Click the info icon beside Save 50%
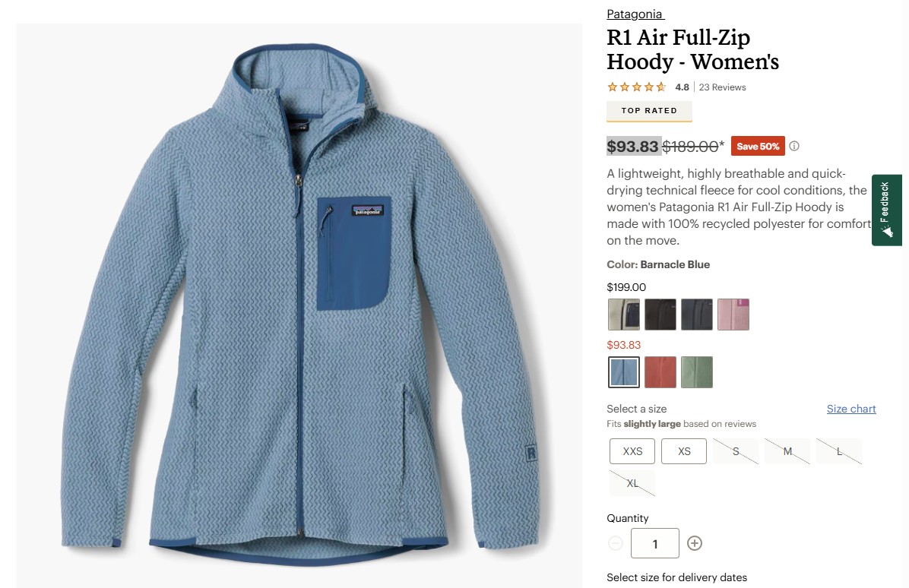 794,146
